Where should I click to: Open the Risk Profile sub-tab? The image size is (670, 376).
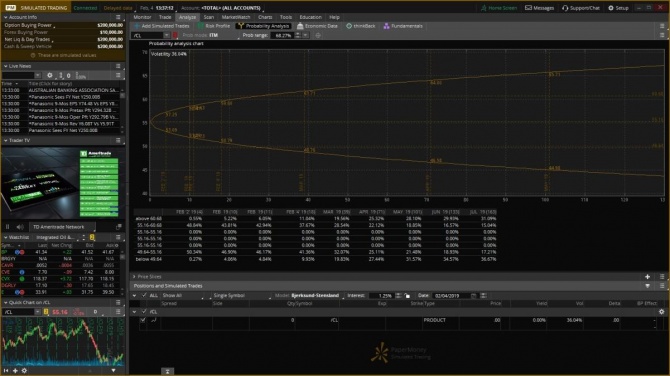pyautogui.click(x=214, y=26)
